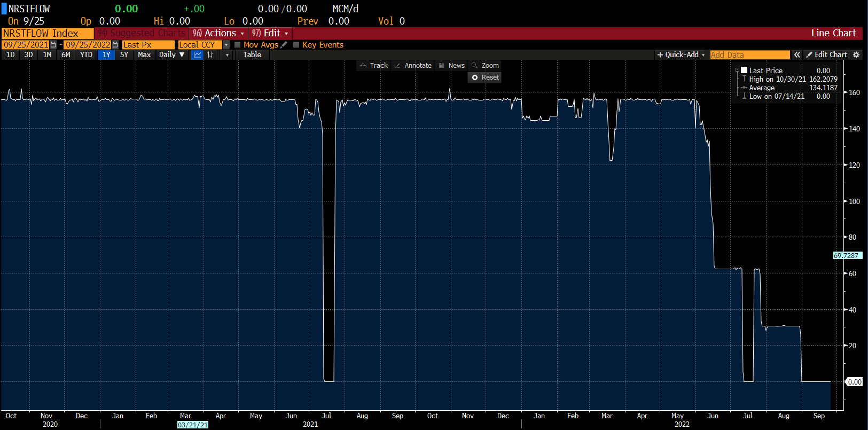868x430 pixels.
Task: Select the 6M time range
Action: pyautogui.click(x=66, y=55)
